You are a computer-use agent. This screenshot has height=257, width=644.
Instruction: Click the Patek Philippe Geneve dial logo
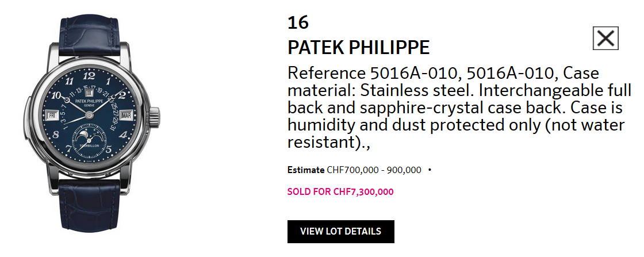(89, 102)
